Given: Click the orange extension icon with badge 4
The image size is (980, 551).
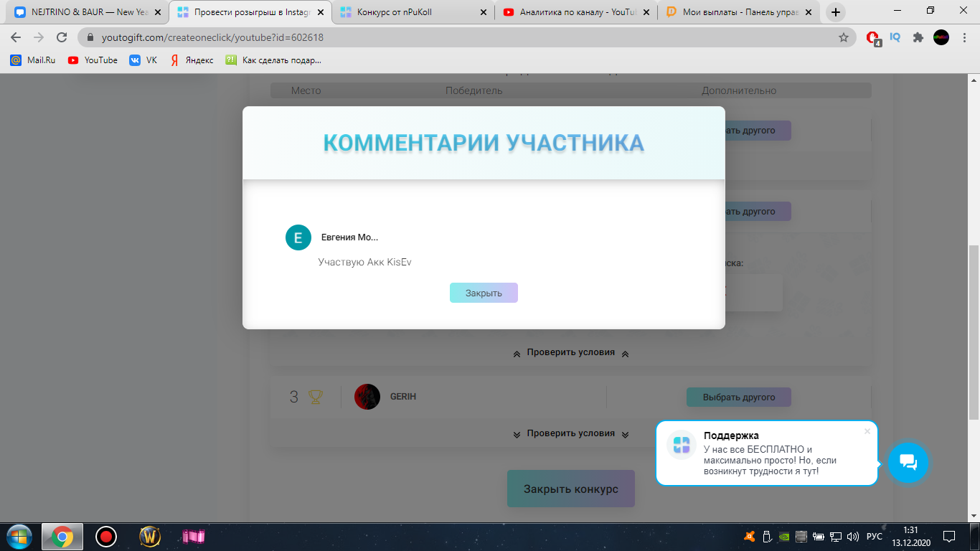Looking at the screenshot, I should [x=872, y=37].
